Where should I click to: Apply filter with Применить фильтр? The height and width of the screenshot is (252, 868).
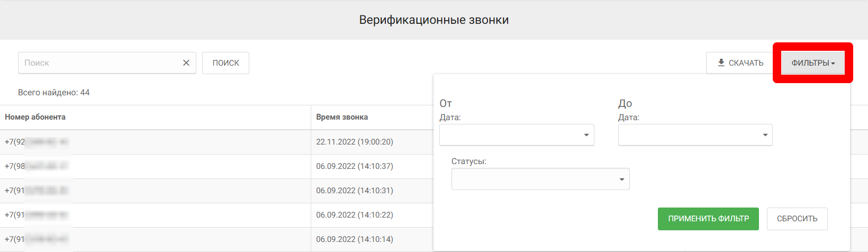[708, 219]
